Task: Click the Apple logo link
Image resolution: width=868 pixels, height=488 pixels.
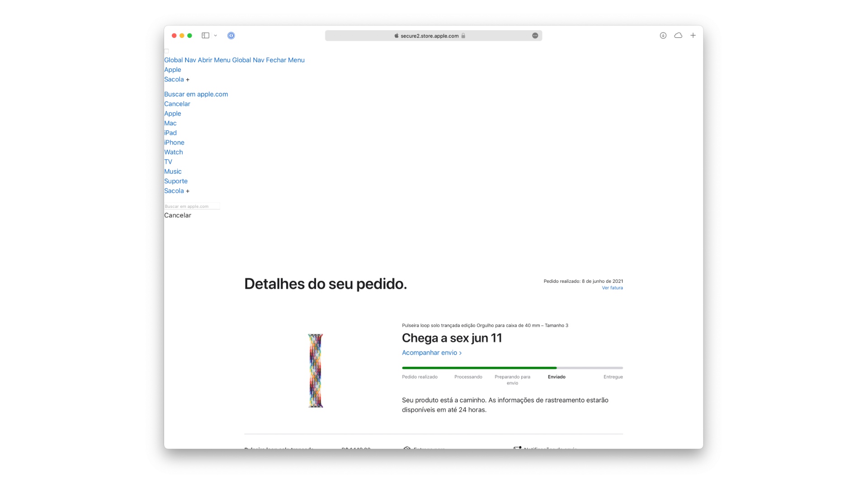Action: click(172, 70)
